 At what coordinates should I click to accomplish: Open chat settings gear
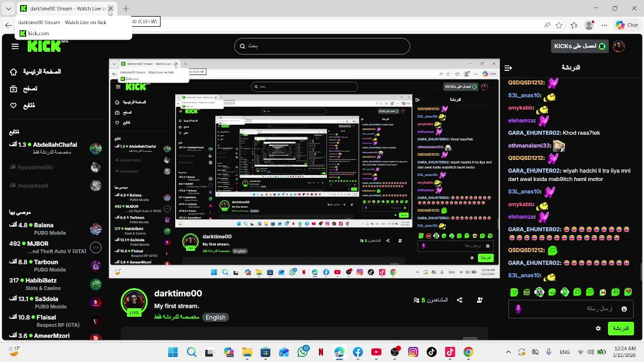[598, 328]
